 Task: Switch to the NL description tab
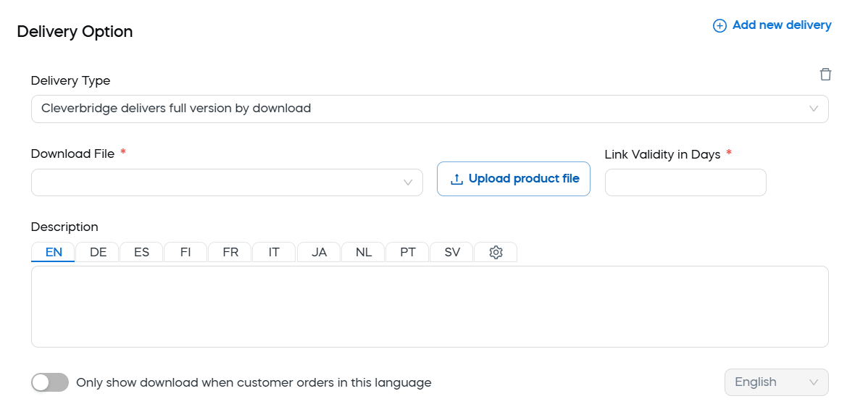(x=363, y=252)
